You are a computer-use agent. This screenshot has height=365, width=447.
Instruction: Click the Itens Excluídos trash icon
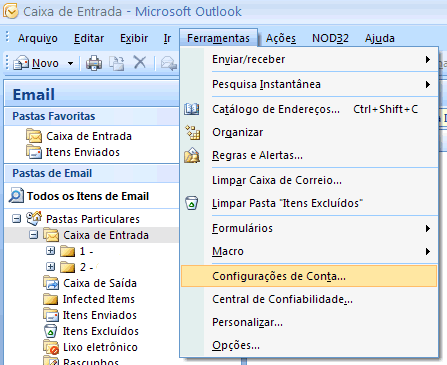(50, 331)
